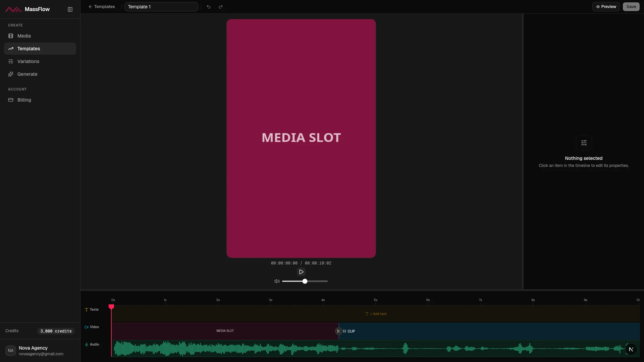Screen dimensions: 644x362
Task: Redo the last action
Action: (221, 7)
